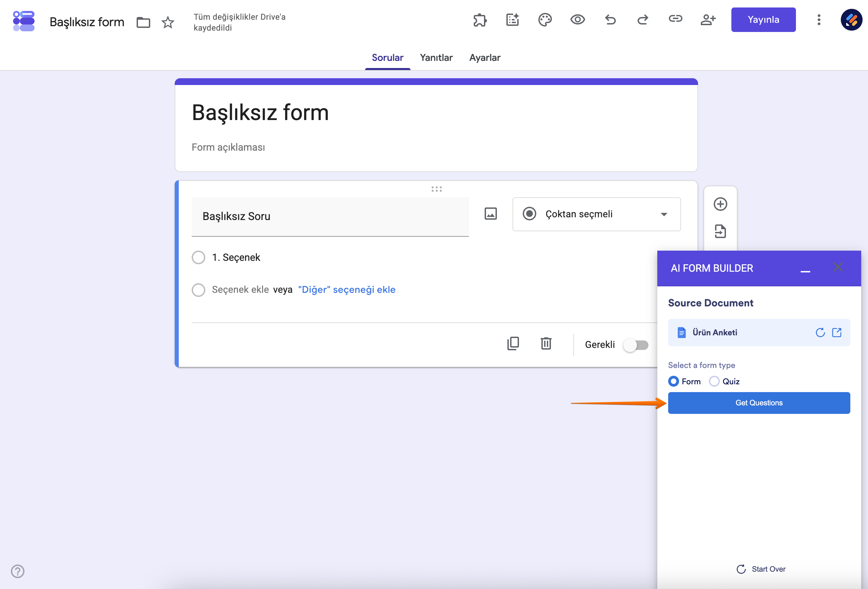This screenshot has width=868, height=589.
Task: Click the Başlıksız Soru question title field
Action: tap(330, 217)
